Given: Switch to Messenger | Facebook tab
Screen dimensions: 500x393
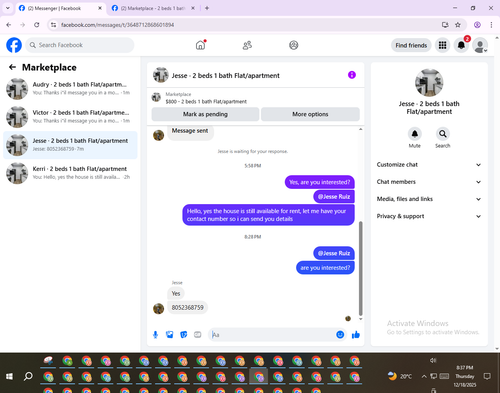Looking at the screenshot, I should pos(61,8).
